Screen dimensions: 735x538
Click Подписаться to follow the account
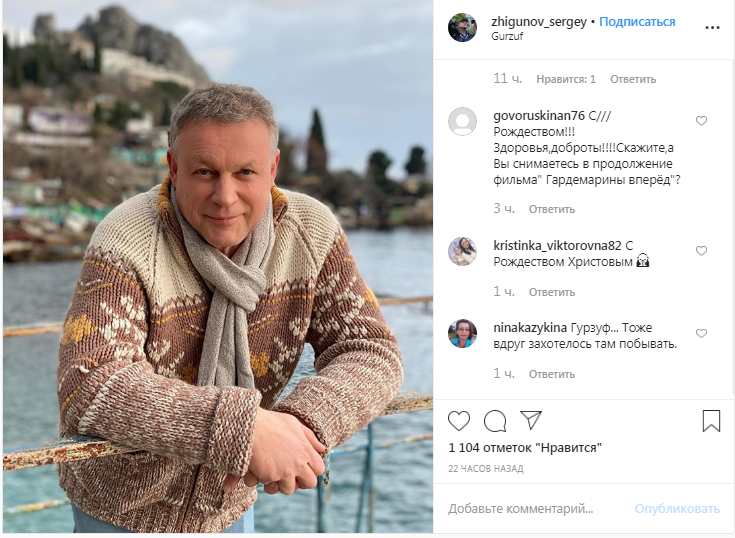pyautogui.click(x=637, y=22)
